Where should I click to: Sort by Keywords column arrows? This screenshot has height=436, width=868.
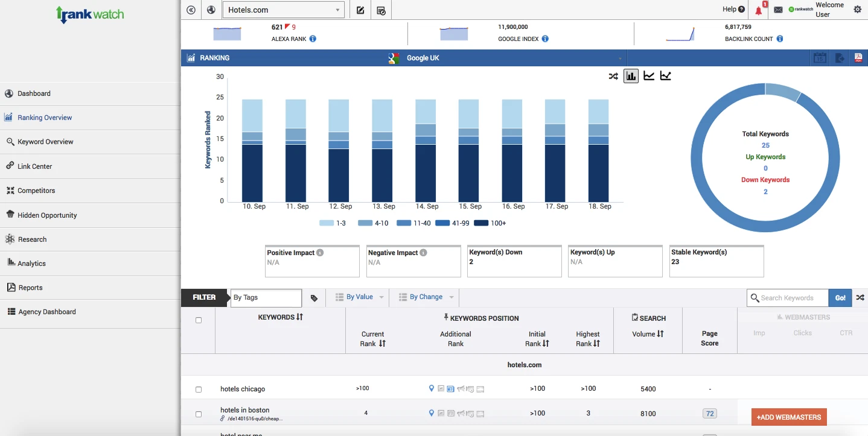click(299, 317)
